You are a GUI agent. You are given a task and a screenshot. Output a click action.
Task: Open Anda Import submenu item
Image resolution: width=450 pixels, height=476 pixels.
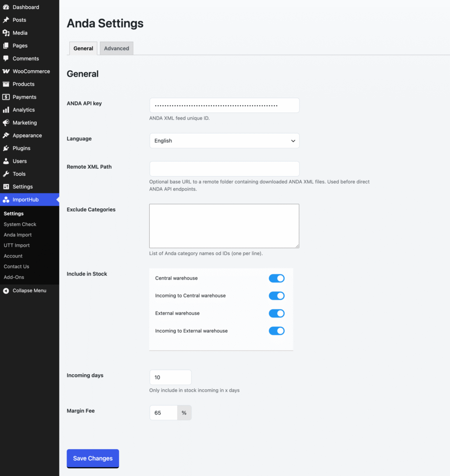point(18,235)
